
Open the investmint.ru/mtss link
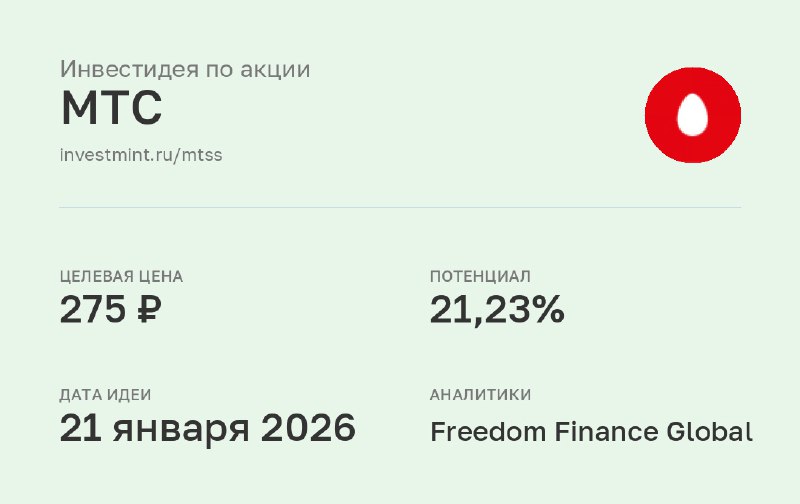point(141,155)
